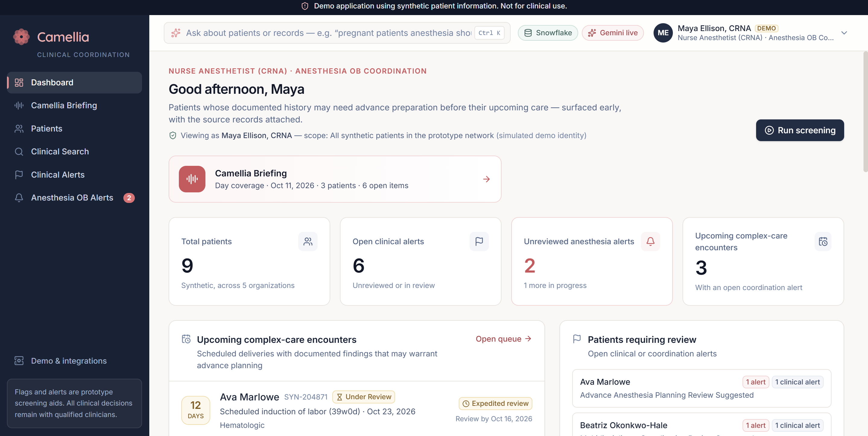The width and height of the screenshot is (868, 436).
Task: Click the shield icon beside Viewing as
Action: 173,135
